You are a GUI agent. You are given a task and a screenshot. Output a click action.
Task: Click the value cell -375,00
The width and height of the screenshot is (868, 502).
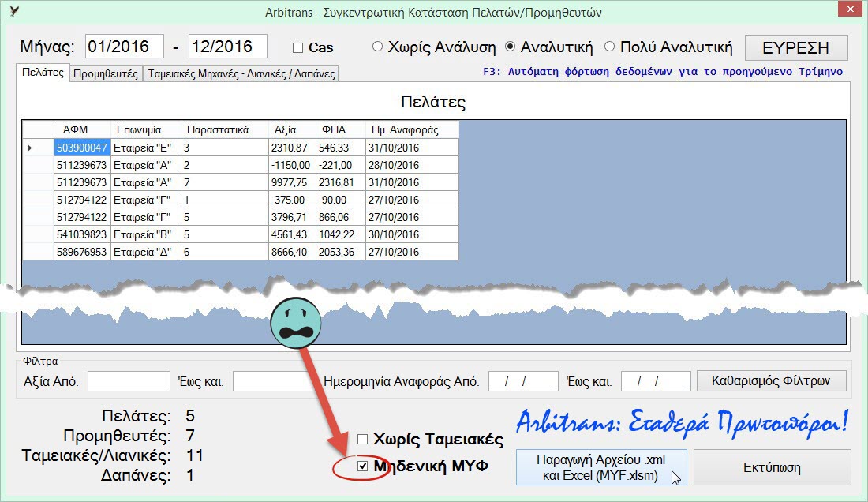[x=292, y=200]
